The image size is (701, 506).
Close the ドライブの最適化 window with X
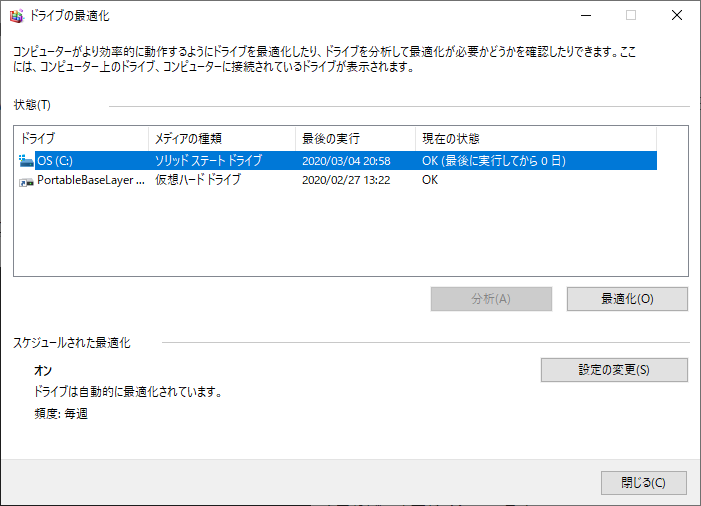point(677,16)
